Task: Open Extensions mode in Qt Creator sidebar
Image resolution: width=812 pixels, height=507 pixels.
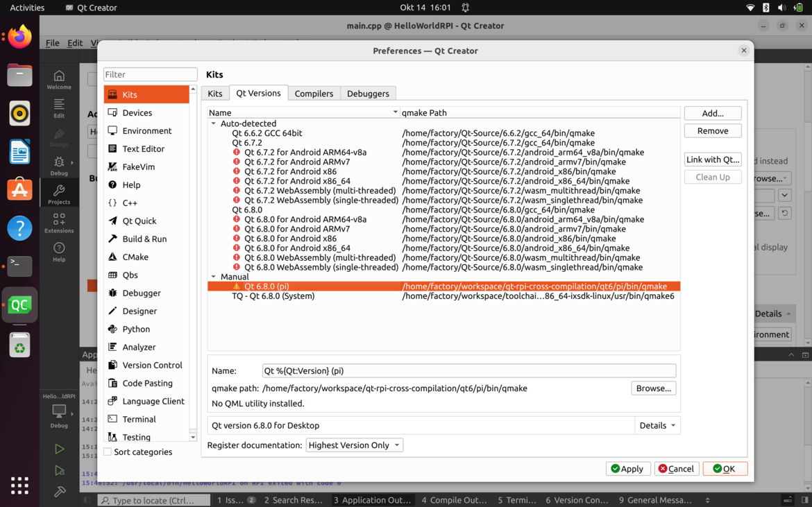Action: pos(59,223)
